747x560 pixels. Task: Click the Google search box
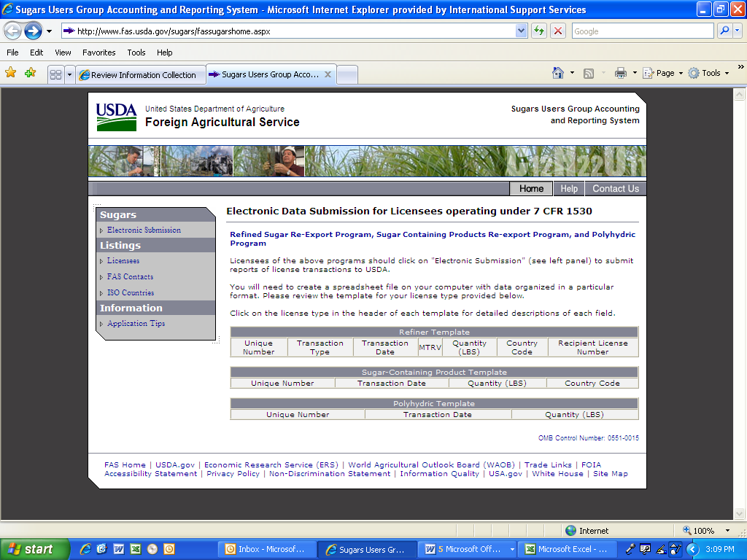click(x=642, y=31)
